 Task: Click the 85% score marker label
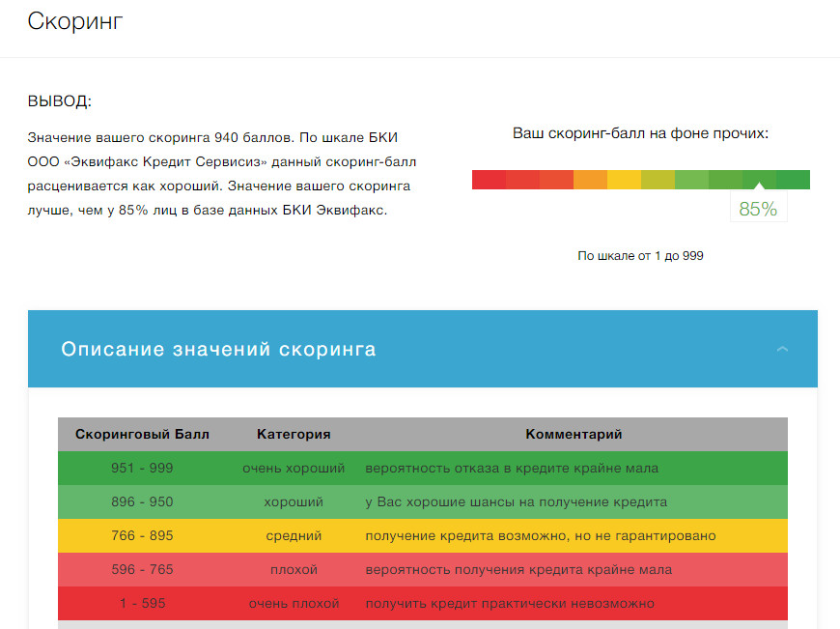pyautogui.click(x=758, y=209)
